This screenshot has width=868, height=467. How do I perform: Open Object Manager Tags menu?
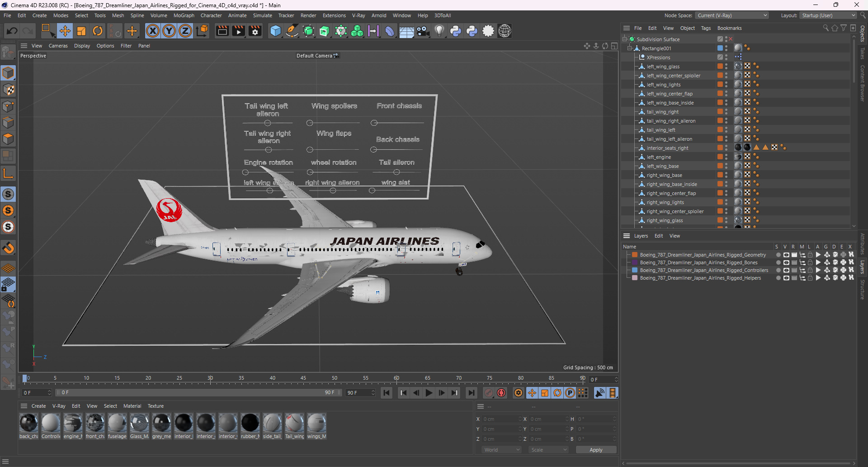point(706,28)
